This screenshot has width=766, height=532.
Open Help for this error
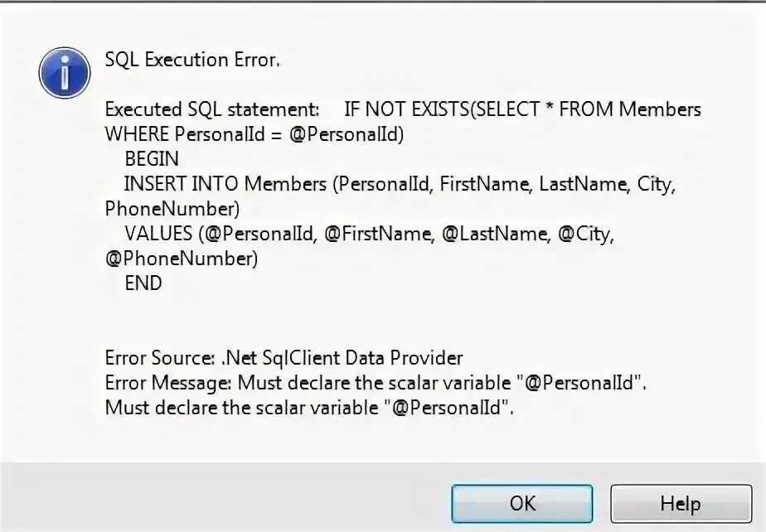coord(680,503)
